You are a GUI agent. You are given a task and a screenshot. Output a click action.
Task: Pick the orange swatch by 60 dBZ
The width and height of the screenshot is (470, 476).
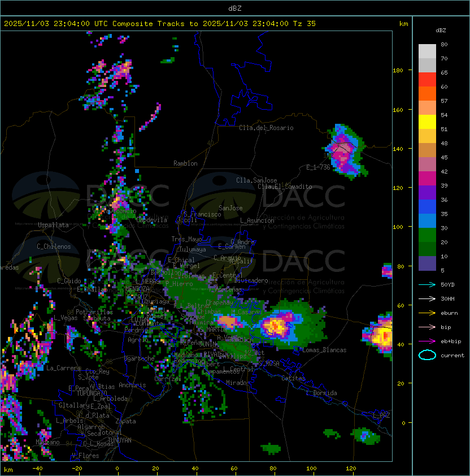[x=427, y=93]
